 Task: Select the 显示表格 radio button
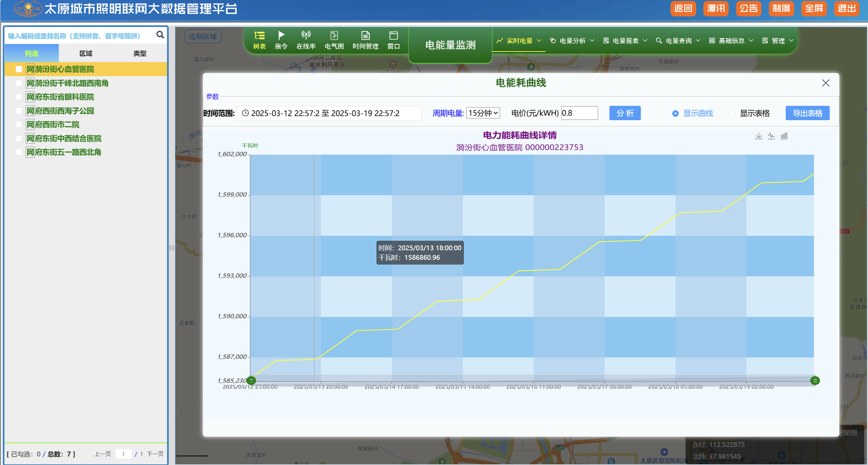[x=732, y=113]
